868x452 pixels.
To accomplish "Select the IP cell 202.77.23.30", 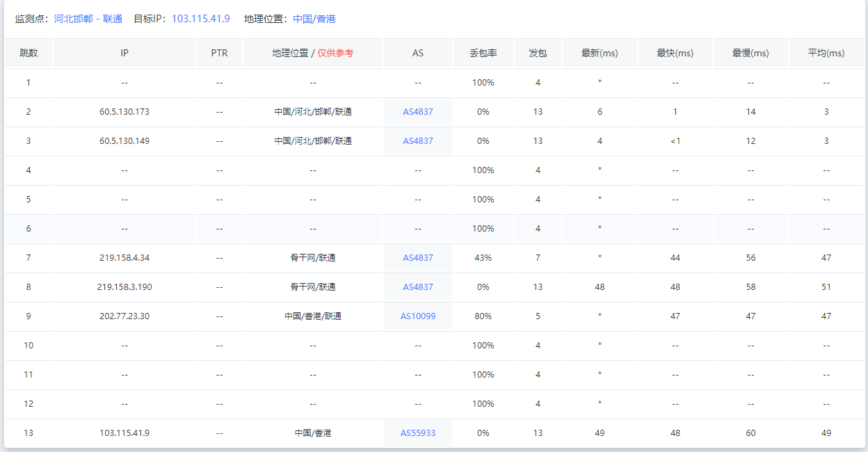I will [124, 316].
